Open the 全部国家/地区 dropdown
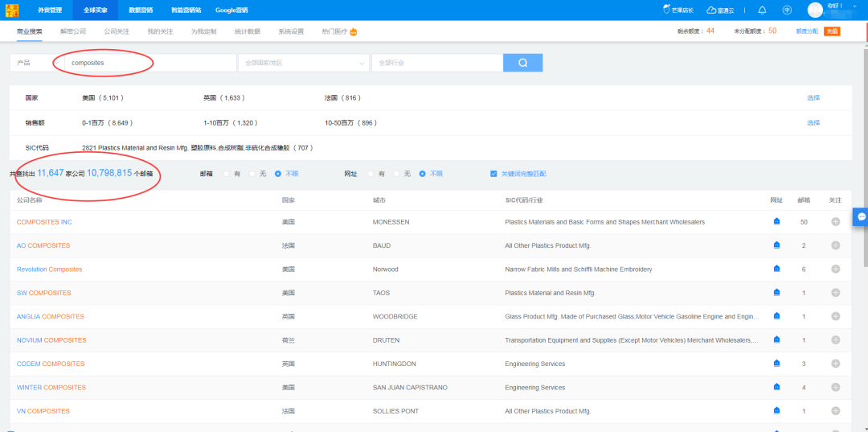This screenshot has height=432, width=868. 303,63
